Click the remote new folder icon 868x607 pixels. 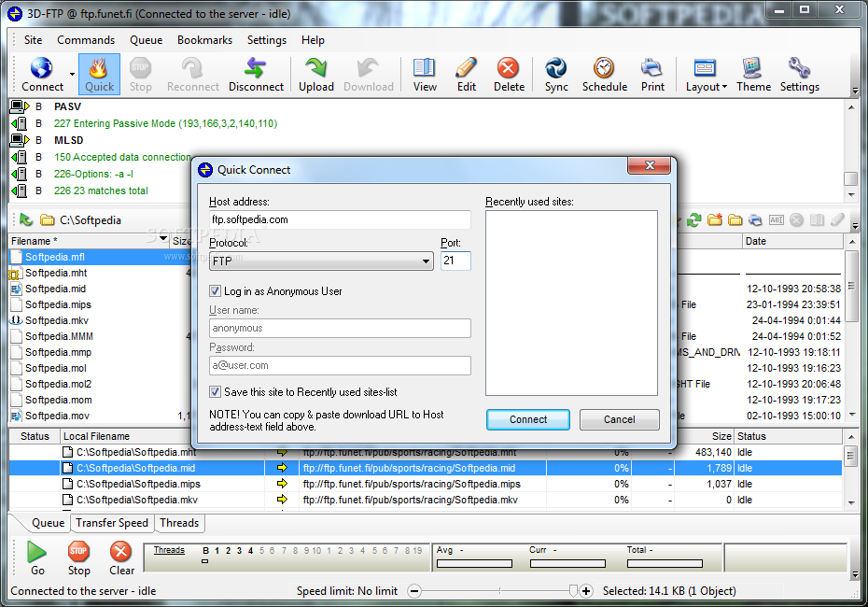pyautogui.click(x=715, y=219)
